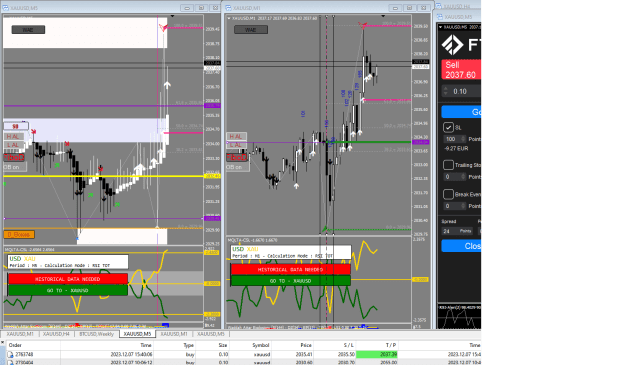Click the S/L value 2035.50
Viewport: 625px width, 365px height.
(x=346, y=354)
